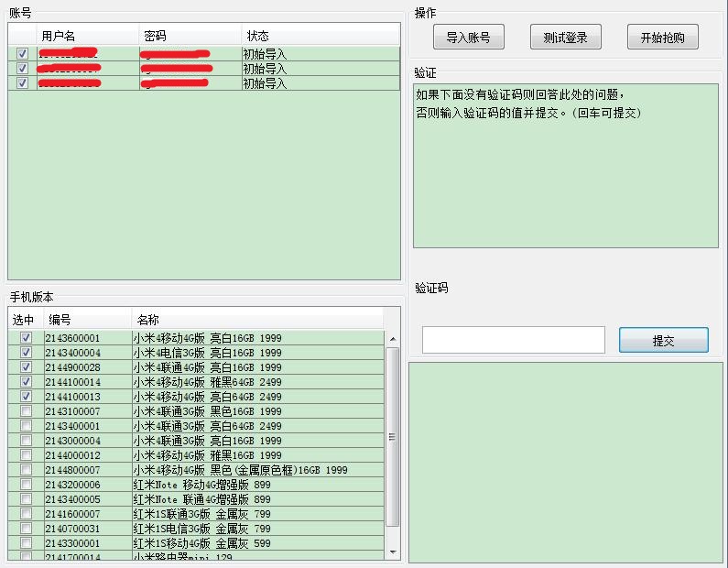728x568 pixels.
Task: Uncheck the second account row checkbox
Action: [x=22, y=69]
